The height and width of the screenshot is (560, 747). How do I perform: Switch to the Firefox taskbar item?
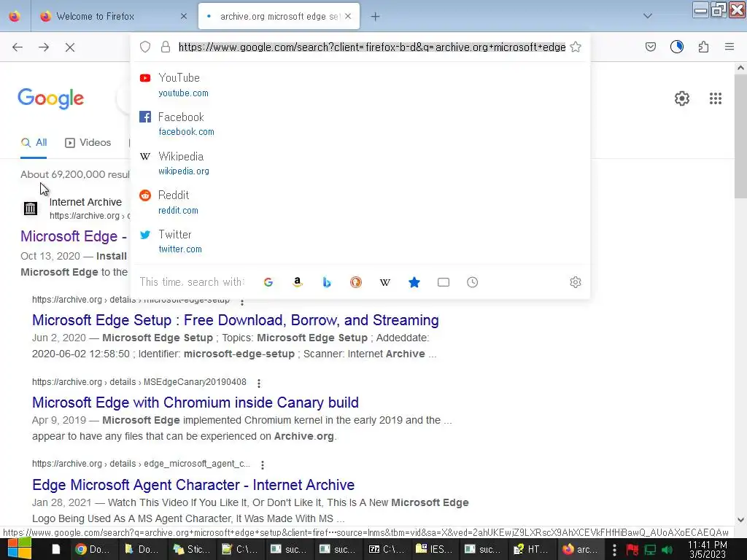tap(581, 549)
